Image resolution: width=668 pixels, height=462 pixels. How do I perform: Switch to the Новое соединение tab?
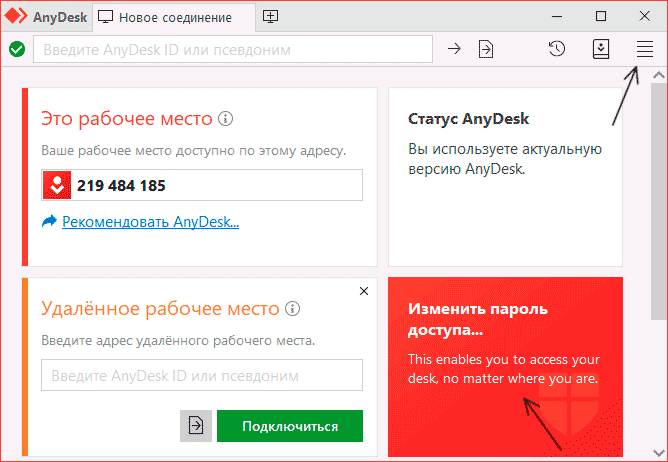175,17
